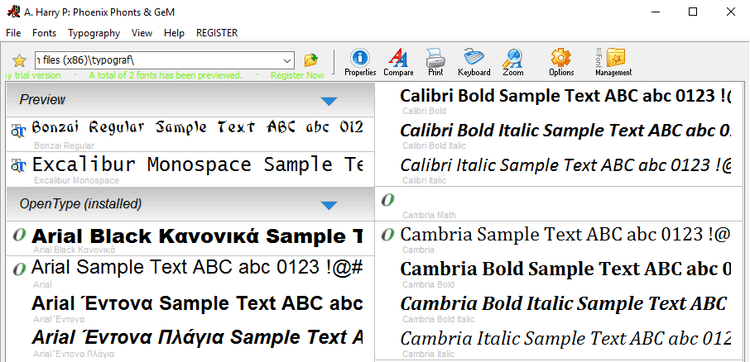The width and height of the screenshot is (750, 362).
Task: Select the Arial Έντονα Πλάγια sample
Action: (x=190, y=342)
